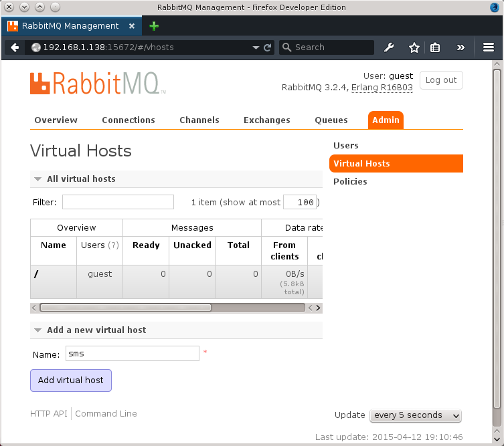Click the magnifier icon in Search box
This screenshot has height=446, width=504.
coord(286,47)
